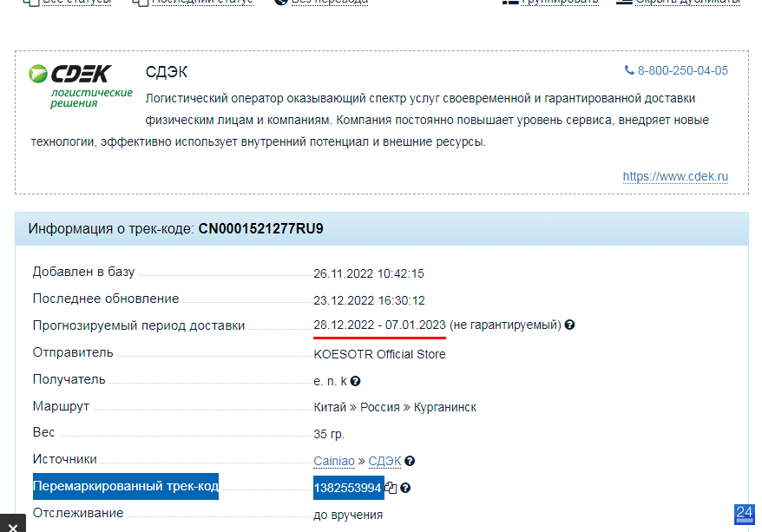The image size is (762, 532).
Task: Click the Источники label
Action: click(64, 459)
